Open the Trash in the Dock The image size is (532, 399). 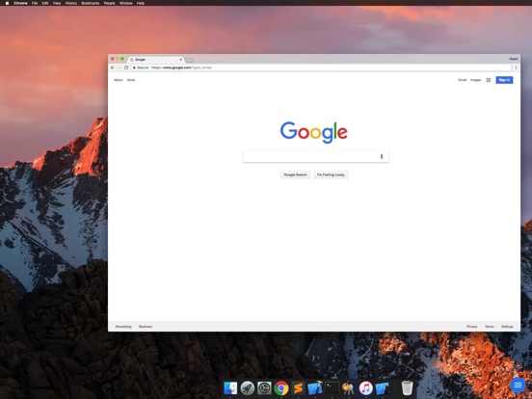tap(407, 387)
